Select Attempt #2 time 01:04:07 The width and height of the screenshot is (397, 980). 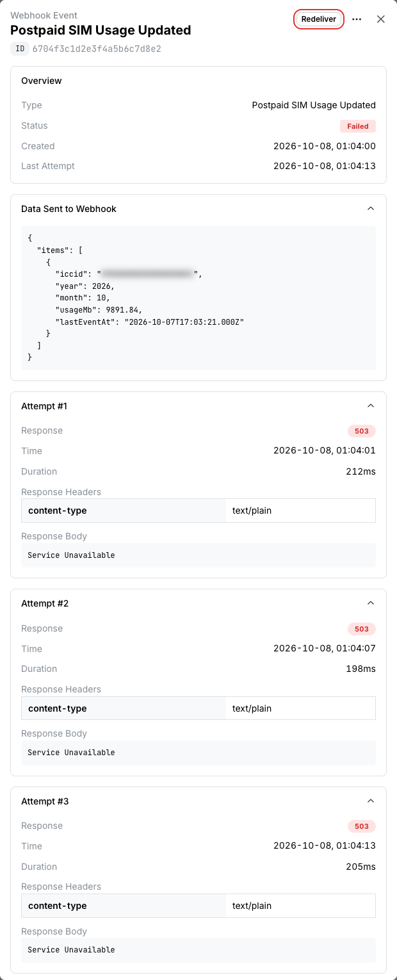click(x=325, y=649)
